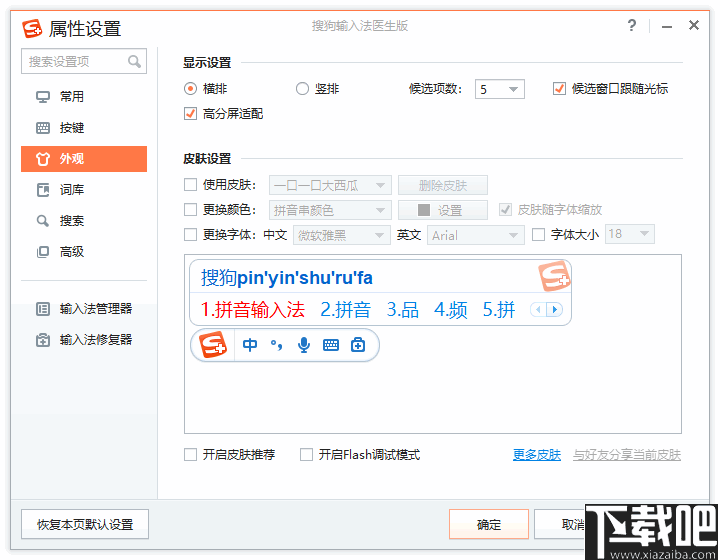Click composition text 搜狗pin'yin'shu'ru'fa
Image resolution: width=720 pixels, height=560 pixels.
point(287,278)
